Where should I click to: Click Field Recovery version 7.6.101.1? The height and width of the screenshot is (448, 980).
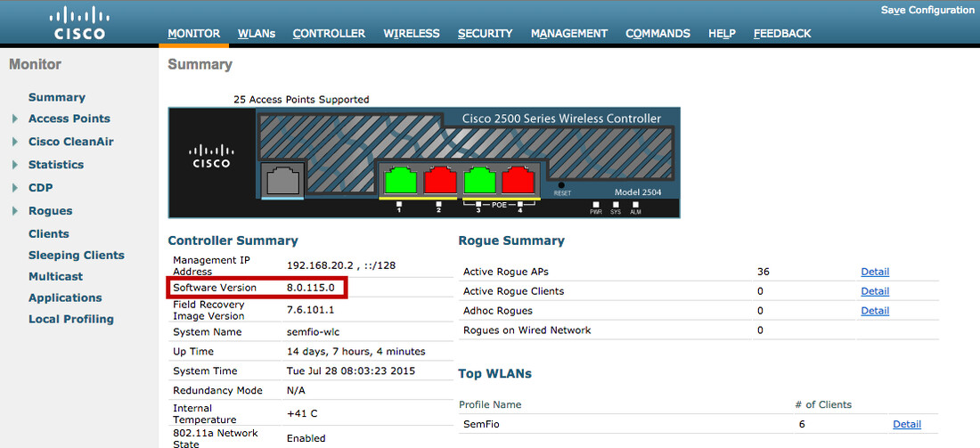[311, 310]
